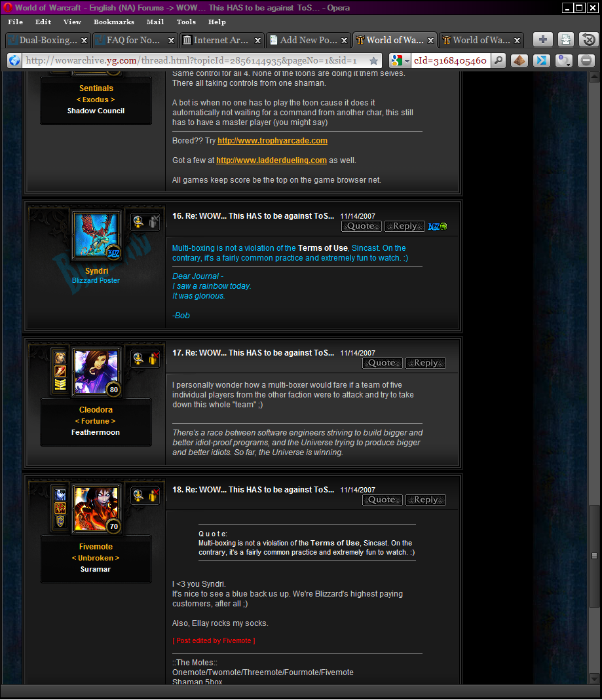Close the Internet Ar... tab

(257, 41)
